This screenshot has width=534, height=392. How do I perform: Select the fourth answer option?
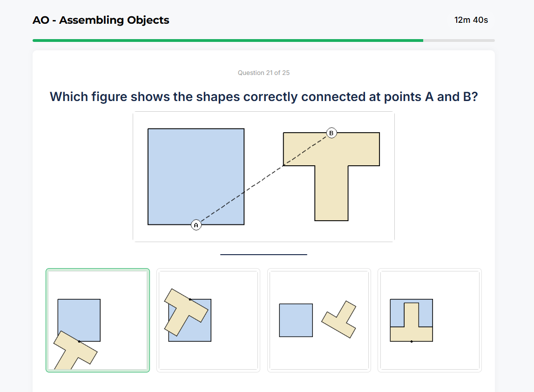pyautogui.click(x=429, y=320)
